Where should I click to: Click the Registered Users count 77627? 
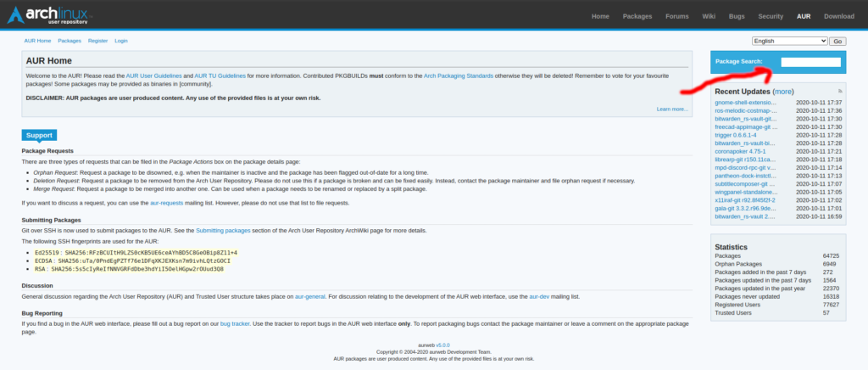tap(831, 305)
